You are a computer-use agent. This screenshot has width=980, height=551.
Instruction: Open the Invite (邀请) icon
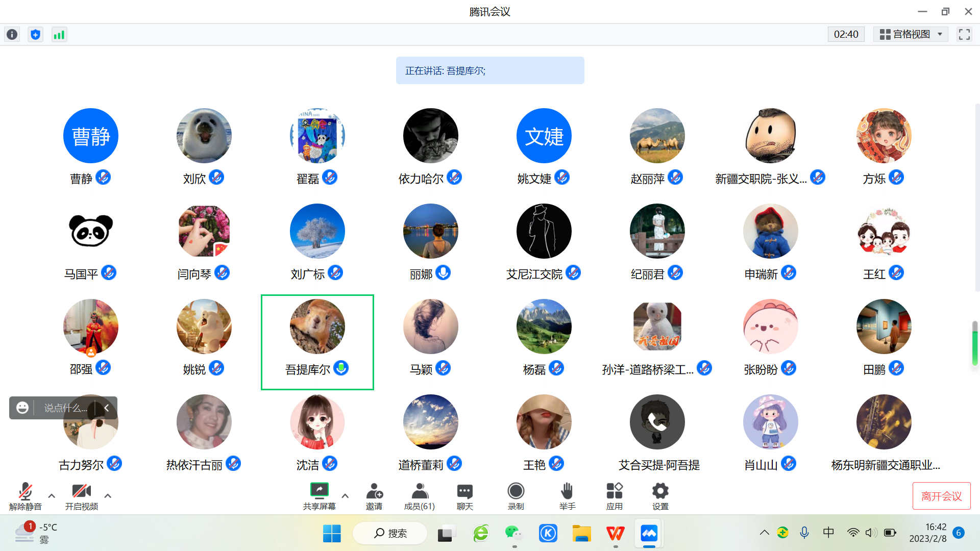(374, 492)
